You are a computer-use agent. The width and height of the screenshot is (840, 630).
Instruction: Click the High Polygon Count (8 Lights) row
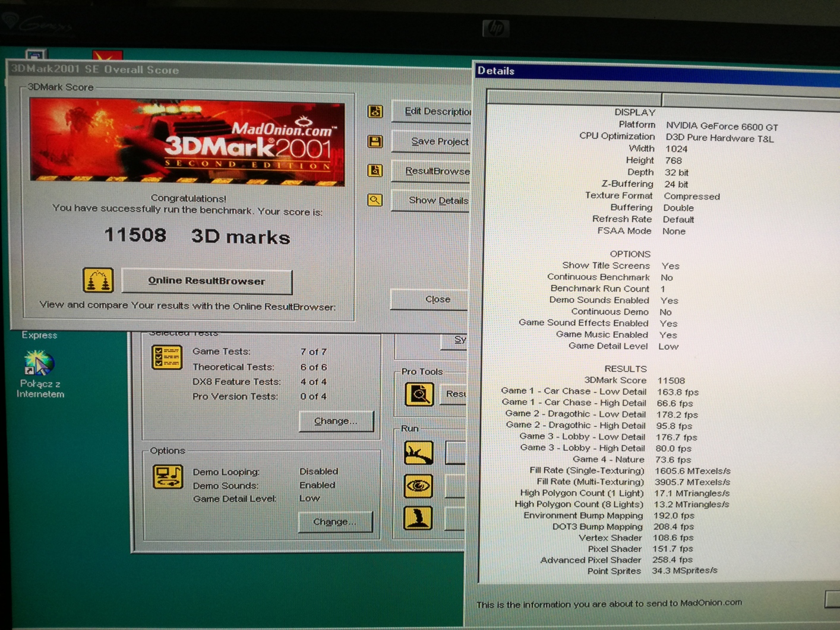[622, 504]
